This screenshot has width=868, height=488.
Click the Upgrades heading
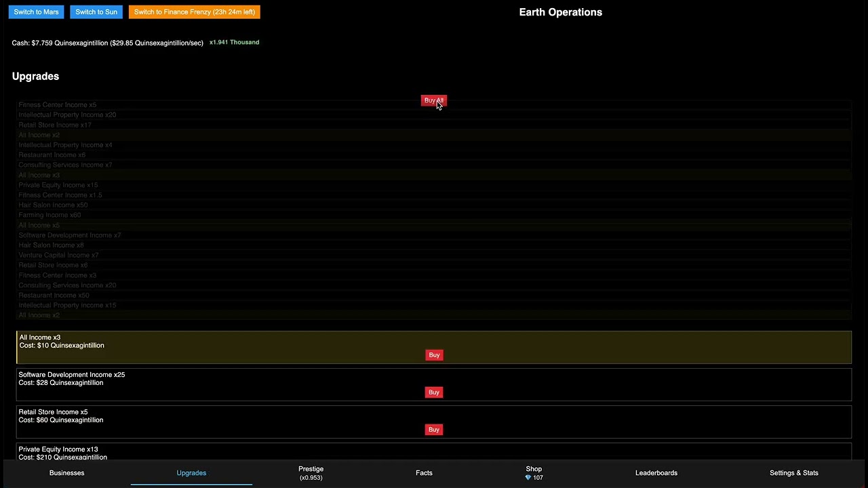click(35, 77)
